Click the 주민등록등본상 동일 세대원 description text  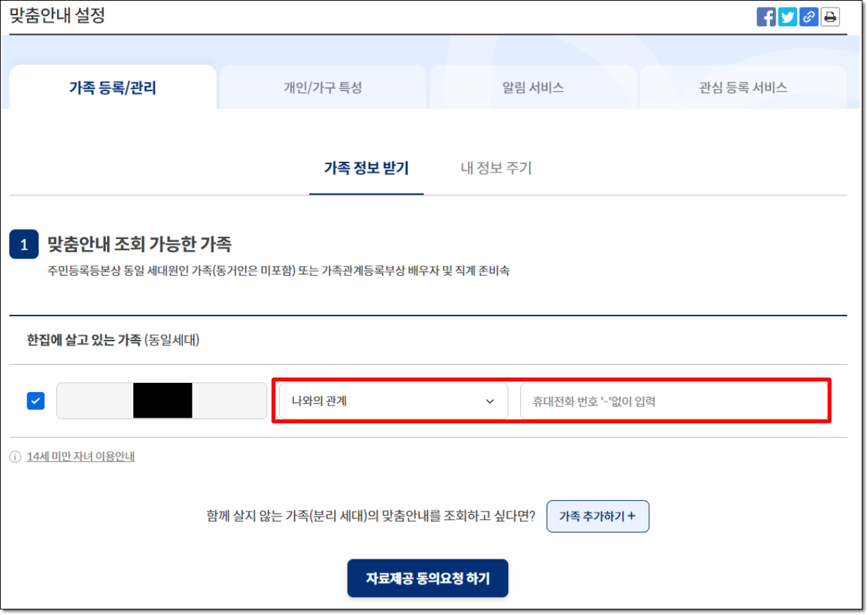pyautogui.click(x=278, y=271)
